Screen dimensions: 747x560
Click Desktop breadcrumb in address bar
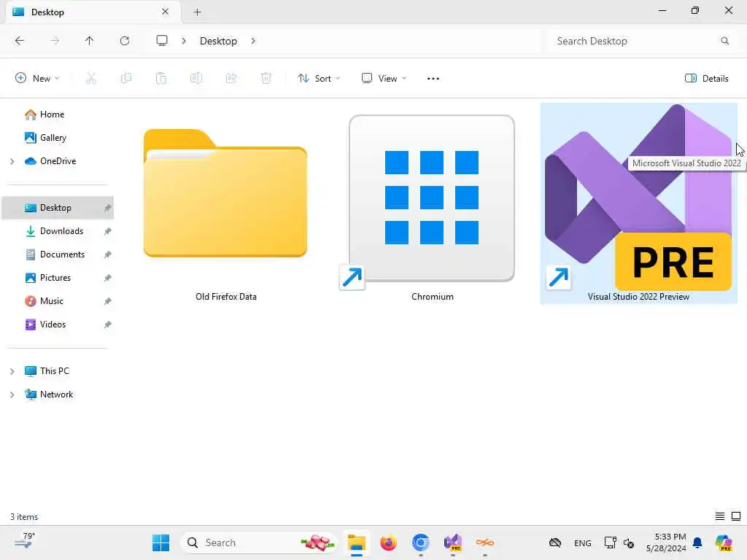pyautogui.click(x=218, y=41)
